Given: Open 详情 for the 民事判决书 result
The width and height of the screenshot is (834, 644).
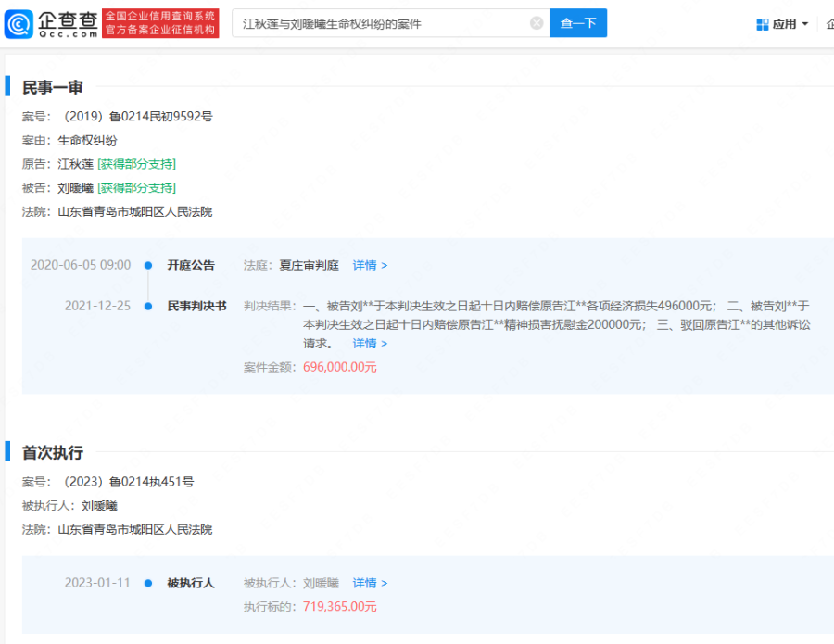Looking at the screenshot, I should point(370,343).
